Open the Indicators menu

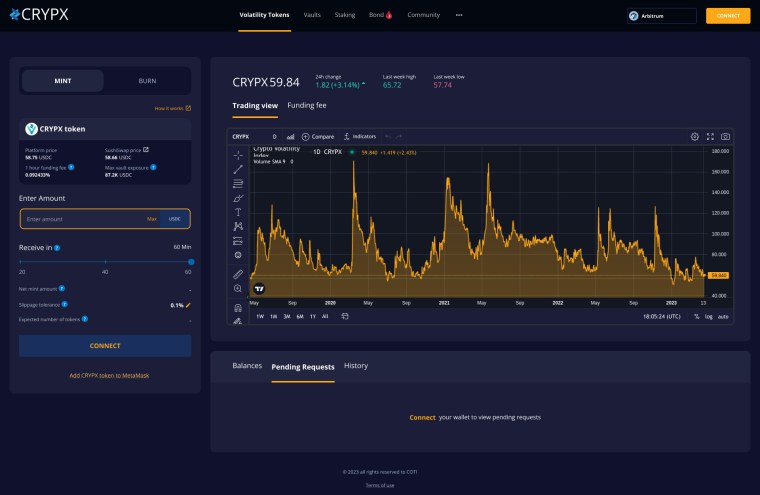pyautogui.click(x=359, y=136)
